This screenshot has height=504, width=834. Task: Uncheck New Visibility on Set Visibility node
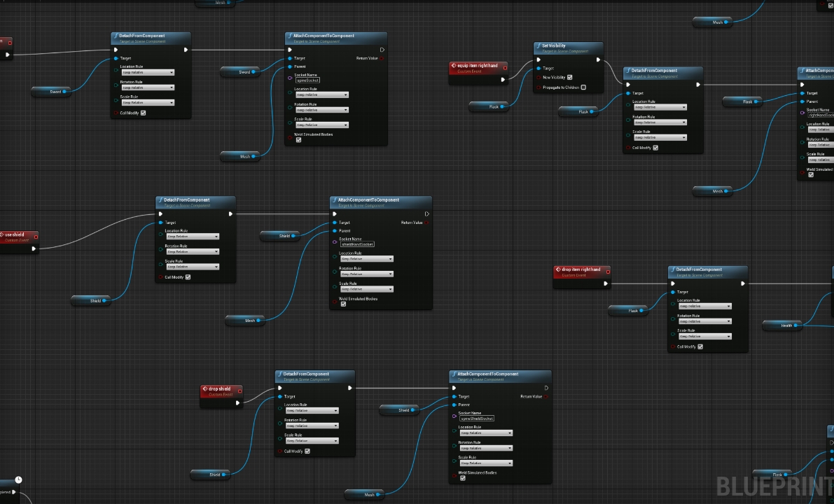tap(570, 78)
